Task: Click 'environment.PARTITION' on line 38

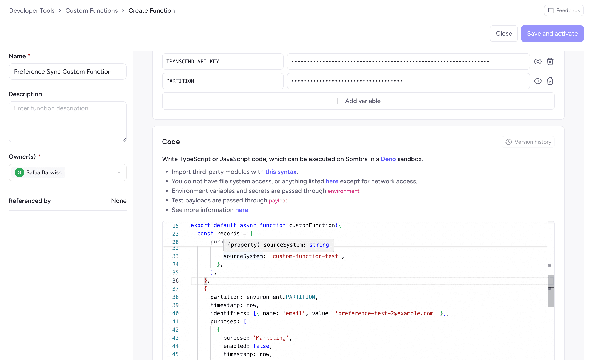Action: [281, 297]
